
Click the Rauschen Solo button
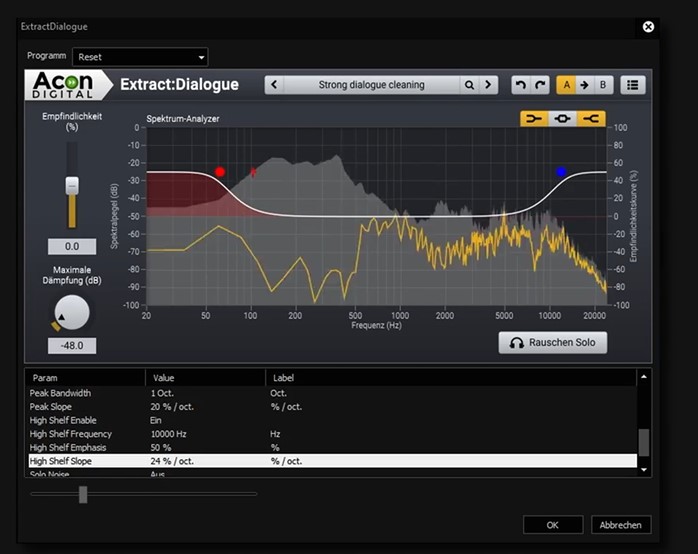coord(552,343)
